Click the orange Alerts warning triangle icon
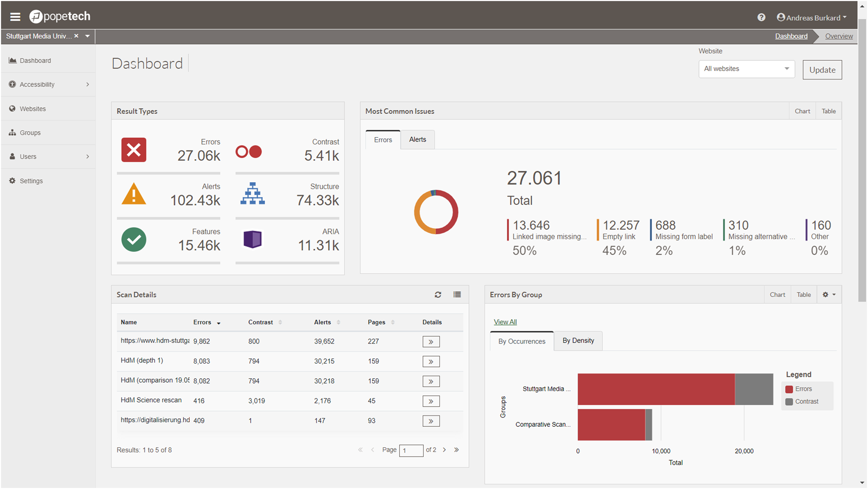The width and height of the screenshot is (868, 489). (134, 194)
